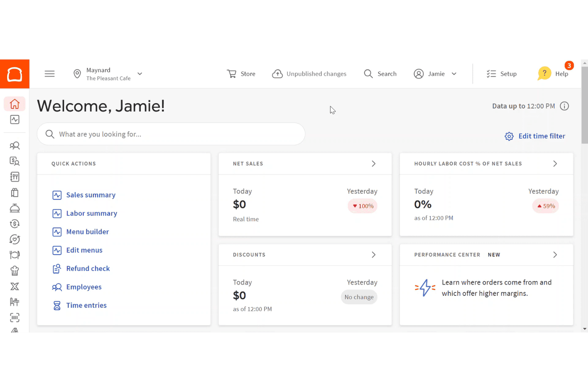Open the service bell sidebar icon
The height and width of the screenshot is (392, 588).
click(x=15, y=208)
